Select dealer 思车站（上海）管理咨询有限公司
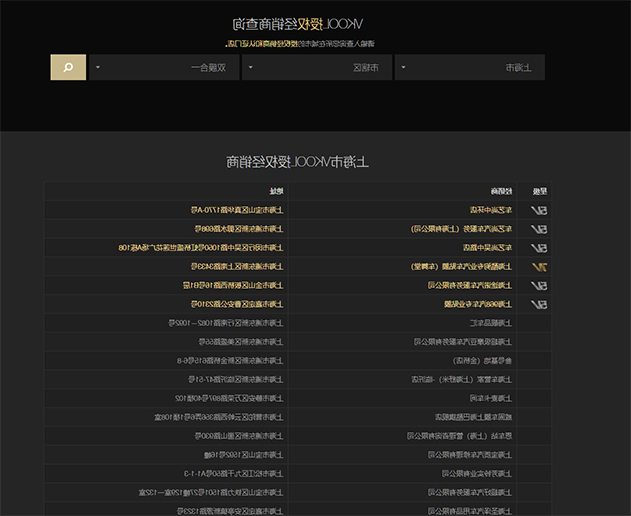 pos(459,436)
